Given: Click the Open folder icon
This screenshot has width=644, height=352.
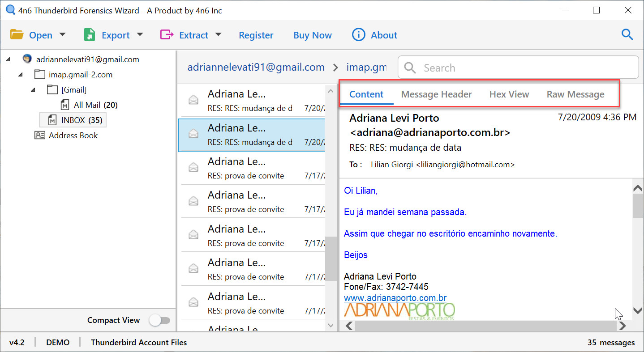Looking at the screenshot, I should [17, 35].
